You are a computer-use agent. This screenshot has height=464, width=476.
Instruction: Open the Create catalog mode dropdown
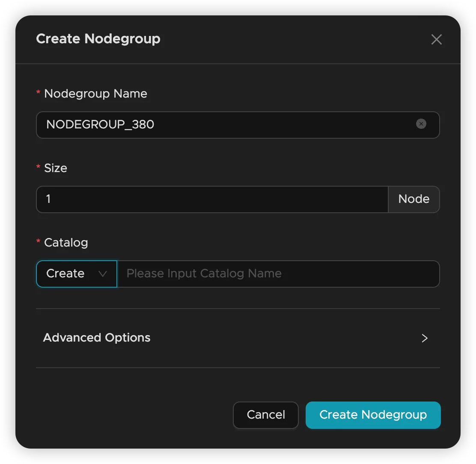tap(76, 274)
